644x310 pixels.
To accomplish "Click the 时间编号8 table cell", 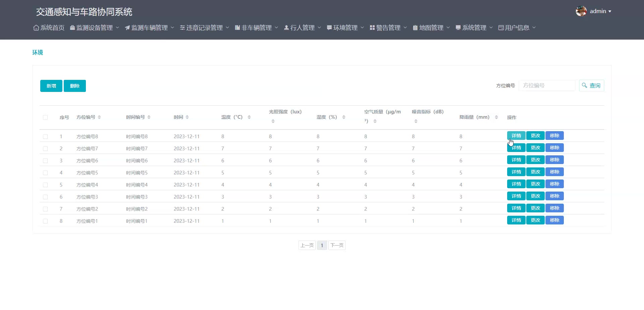I will coord(137,137).
